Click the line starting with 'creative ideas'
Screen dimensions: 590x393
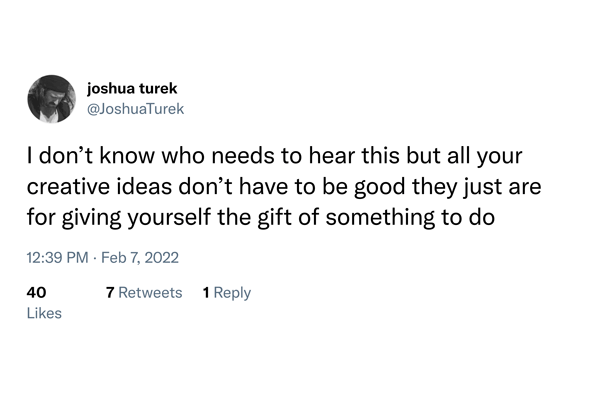click(x=284, y=186)
